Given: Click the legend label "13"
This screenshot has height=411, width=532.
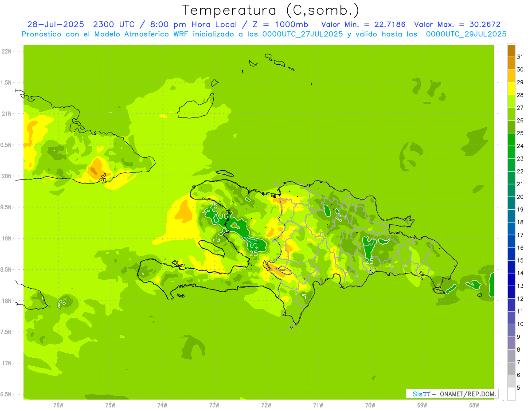Looking at the screenshot, I should pos(520,286).
